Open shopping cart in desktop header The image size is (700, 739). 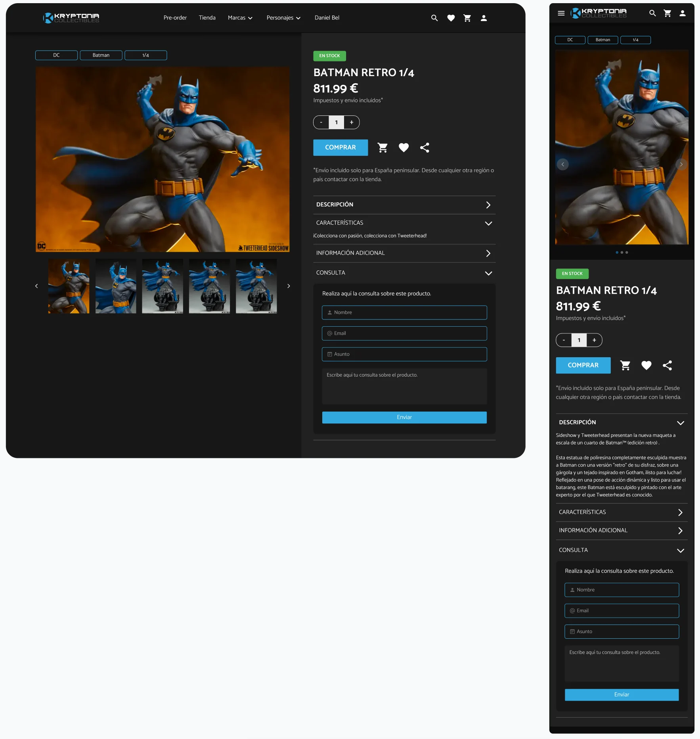coord(467,18)
